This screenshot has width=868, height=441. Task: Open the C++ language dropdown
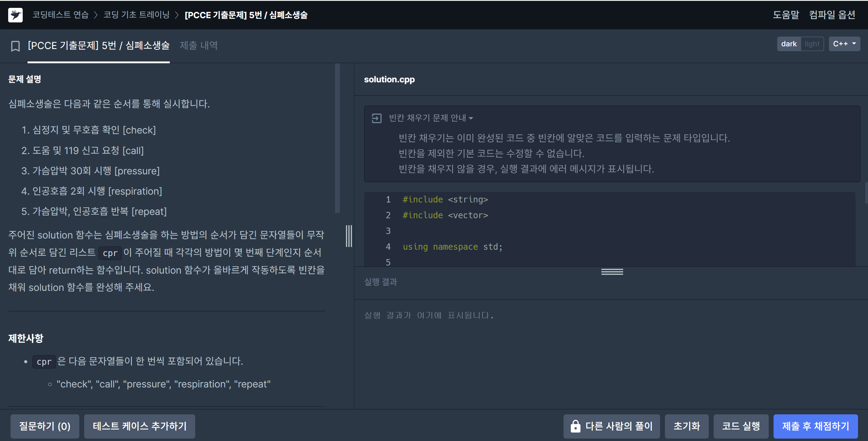click(844, 44)
